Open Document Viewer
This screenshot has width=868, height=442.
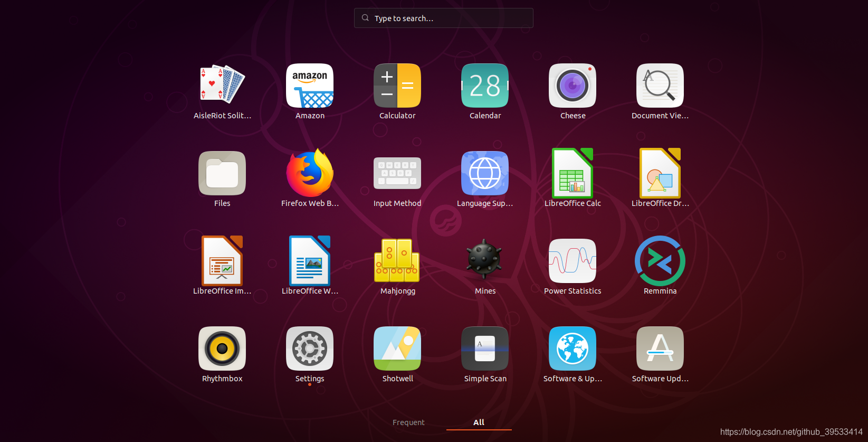click(x=660, y=86)
